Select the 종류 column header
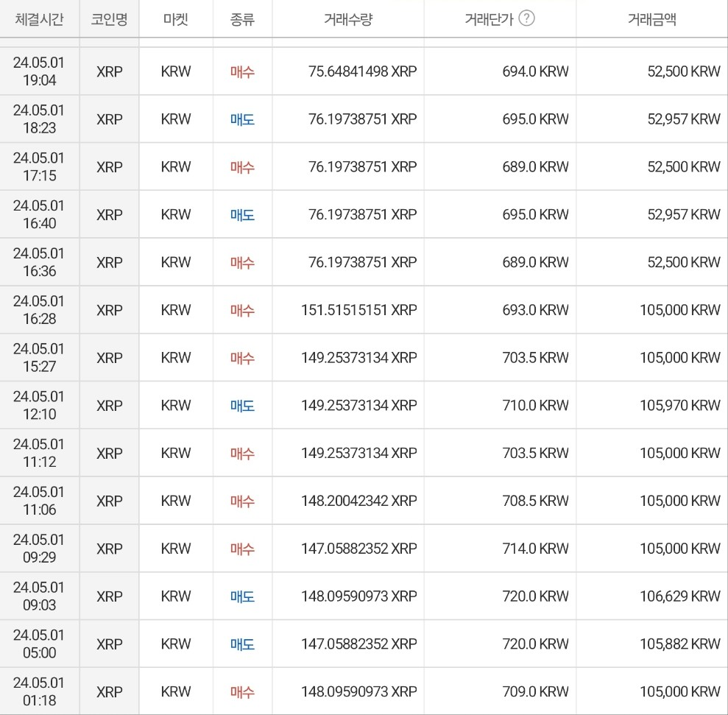This screenshot has height=715, width=728. (x=242, y=19)
